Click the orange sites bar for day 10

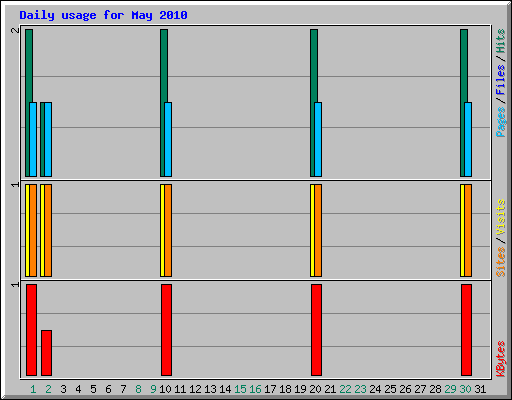click(168, 230)
